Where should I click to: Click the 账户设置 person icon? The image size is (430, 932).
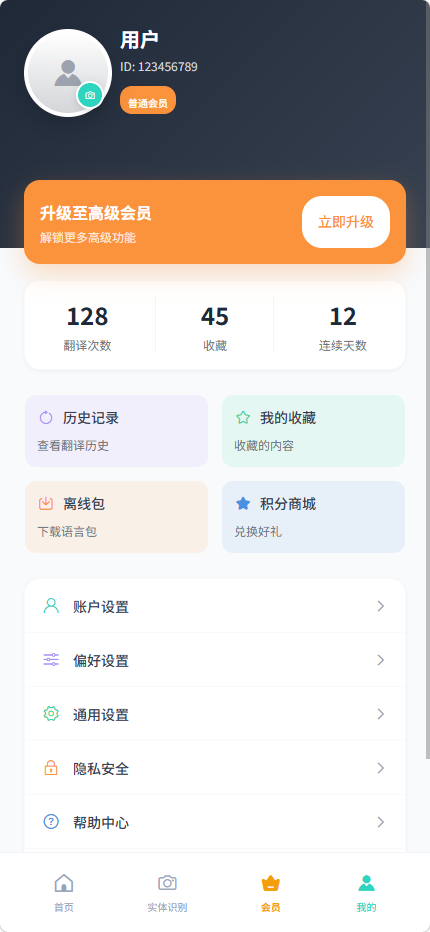[x=51, y=606]
